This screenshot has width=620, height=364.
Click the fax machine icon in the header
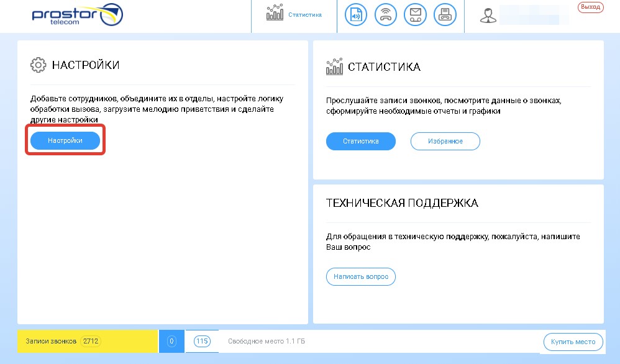[445, 15]
